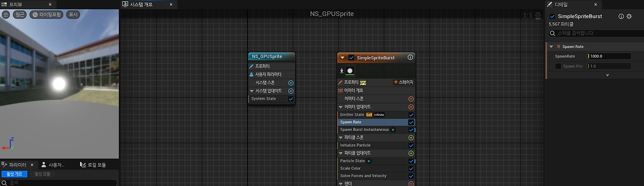Toggle the Emitter State module checkbox
644x186 pixels.
tap(411, 114)
